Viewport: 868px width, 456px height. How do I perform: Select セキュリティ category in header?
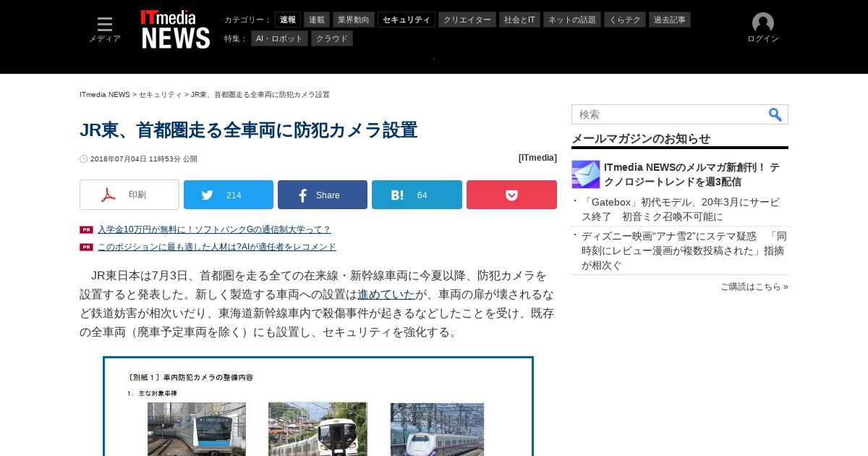pos(407,20)
